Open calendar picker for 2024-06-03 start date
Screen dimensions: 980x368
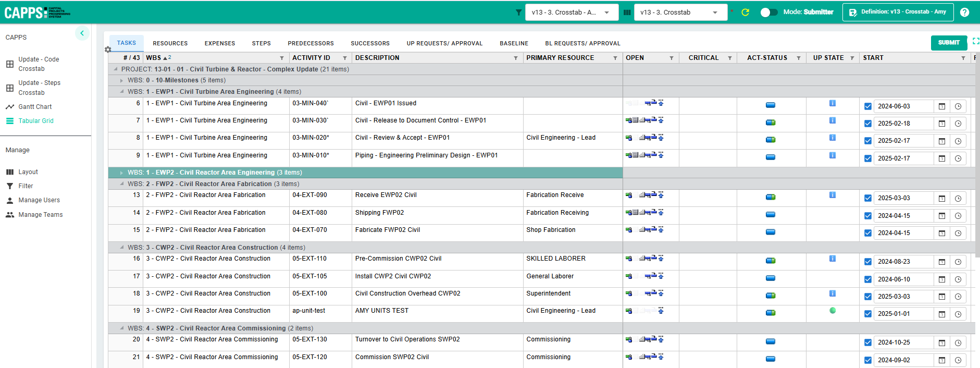[941, 106]
